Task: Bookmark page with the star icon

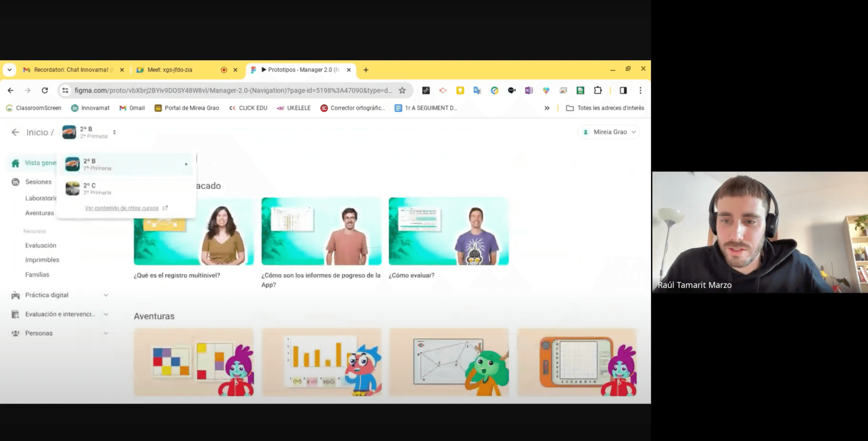Action: coord(402,90)
